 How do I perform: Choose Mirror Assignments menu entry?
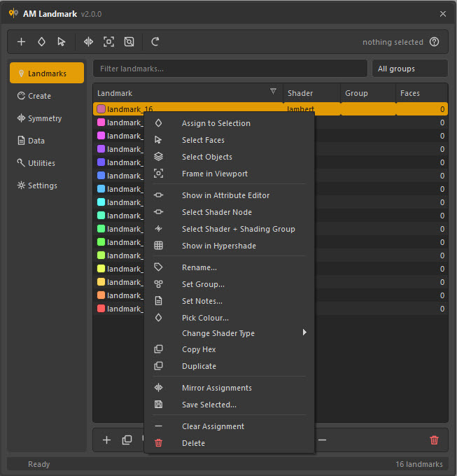[230, 388]
